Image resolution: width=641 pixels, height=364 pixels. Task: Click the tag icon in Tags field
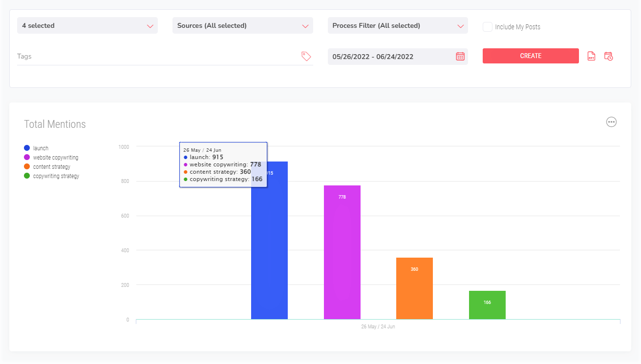[306, 56]
